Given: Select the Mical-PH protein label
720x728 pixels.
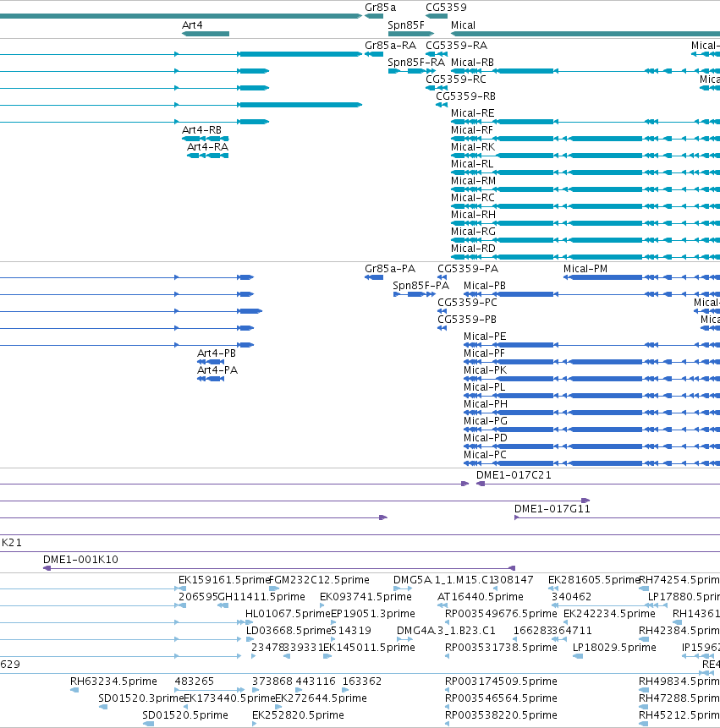Looking at the screenshot, I should [486, 404].
